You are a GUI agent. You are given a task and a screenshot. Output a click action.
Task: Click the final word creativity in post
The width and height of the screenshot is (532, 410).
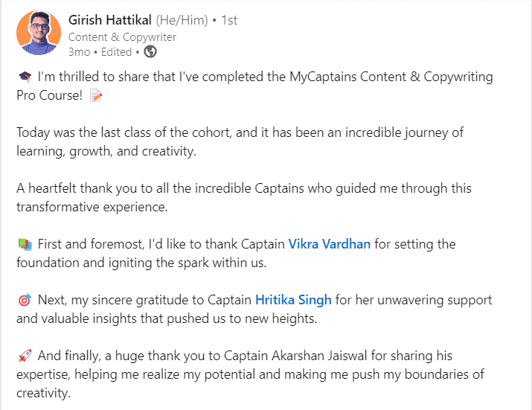click(43, 393)
